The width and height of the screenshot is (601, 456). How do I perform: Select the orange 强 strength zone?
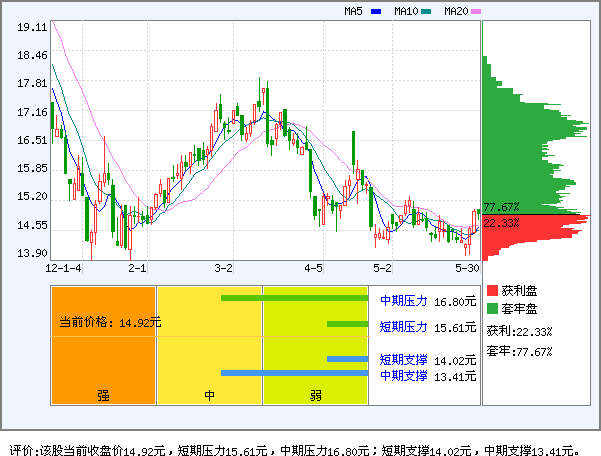[103, 345]
